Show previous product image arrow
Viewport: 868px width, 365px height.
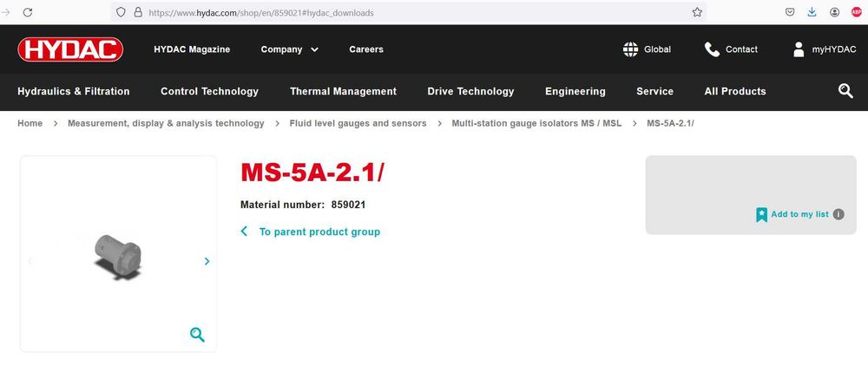pyautogui.click(x=30, y=261)
